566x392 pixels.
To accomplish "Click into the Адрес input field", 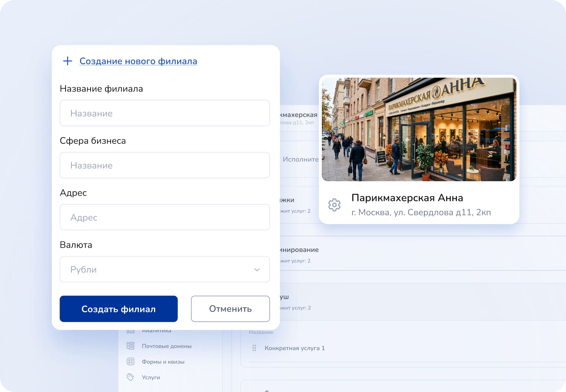I will pyautogui.click(x=165, y=217).
